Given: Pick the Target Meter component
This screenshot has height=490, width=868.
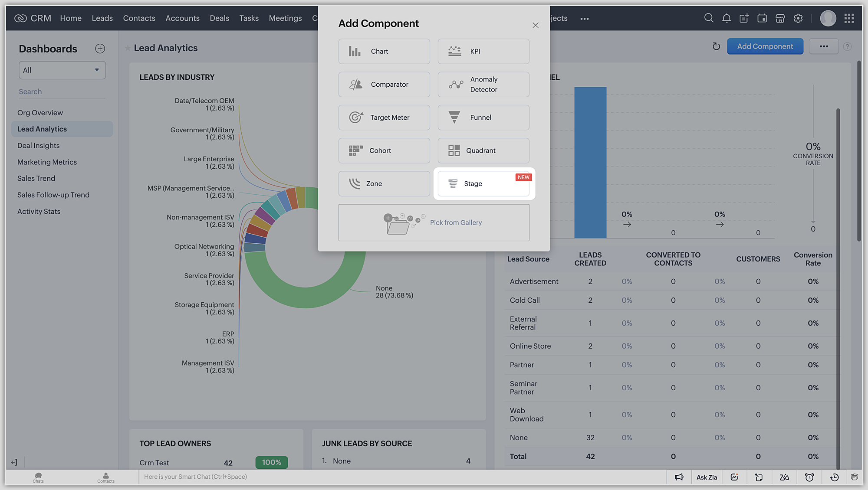Looking at the screenshot, I should coord(384,118).
